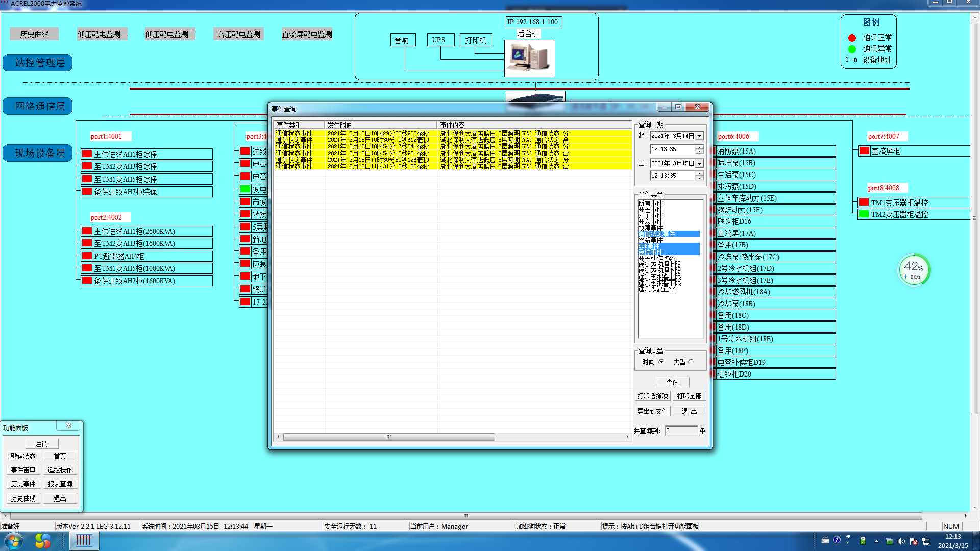This screenshot has height=551, width=980.
Task: Click red indicator next to 直流屏柜
Action: 864,151
